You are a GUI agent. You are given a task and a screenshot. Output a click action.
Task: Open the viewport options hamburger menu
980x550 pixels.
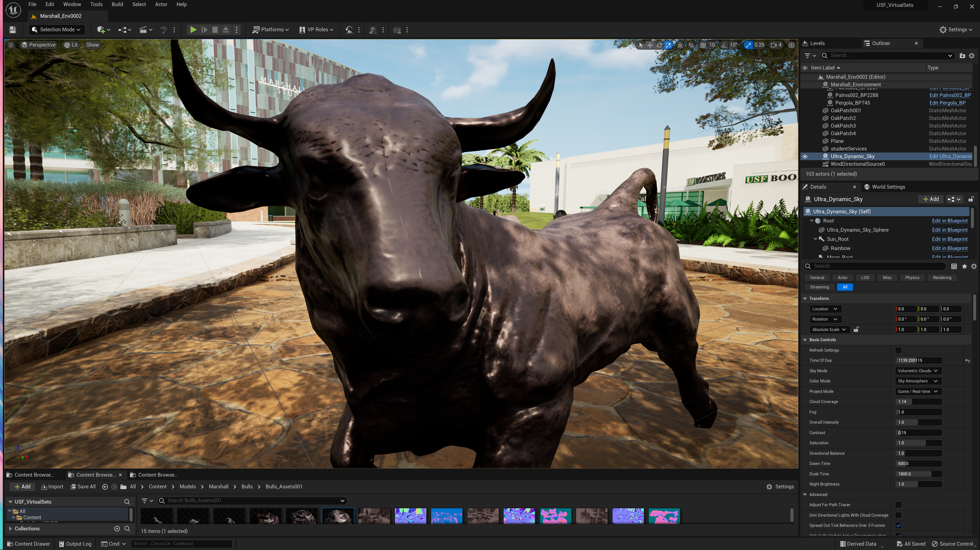pos(11,45)
